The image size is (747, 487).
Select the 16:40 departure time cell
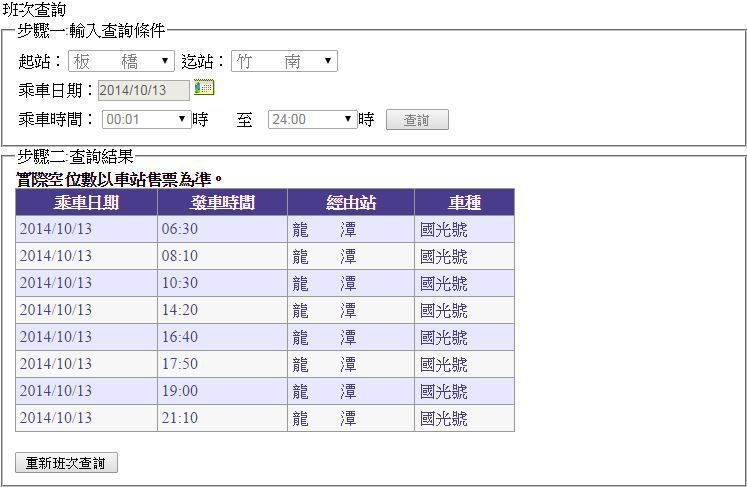click(180, 338)
